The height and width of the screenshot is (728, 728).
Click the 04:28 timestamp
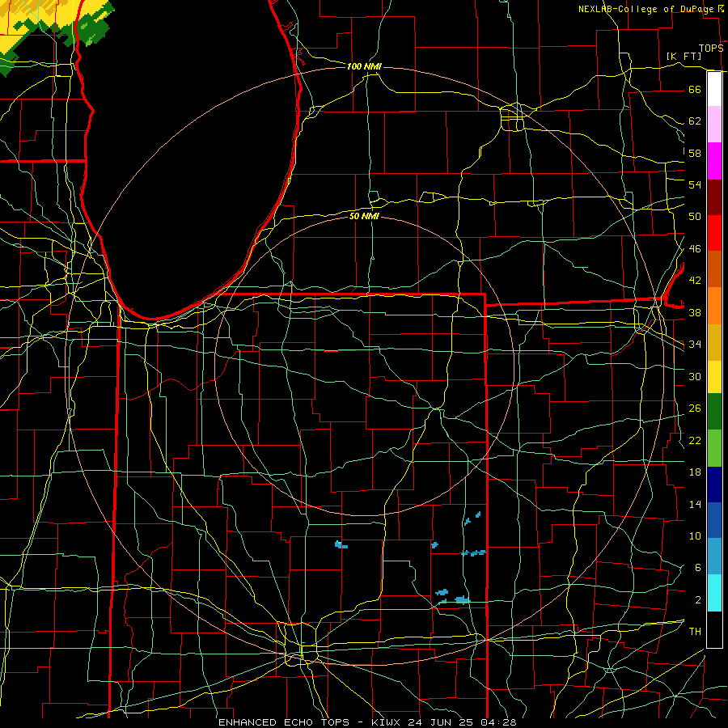click(x=498, y=722)
